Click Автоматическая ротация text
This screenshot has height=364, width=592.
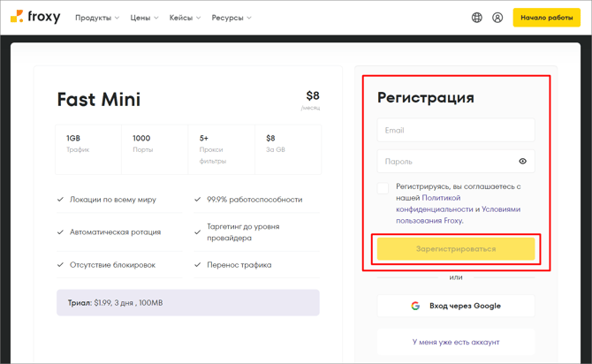point(115,231)
